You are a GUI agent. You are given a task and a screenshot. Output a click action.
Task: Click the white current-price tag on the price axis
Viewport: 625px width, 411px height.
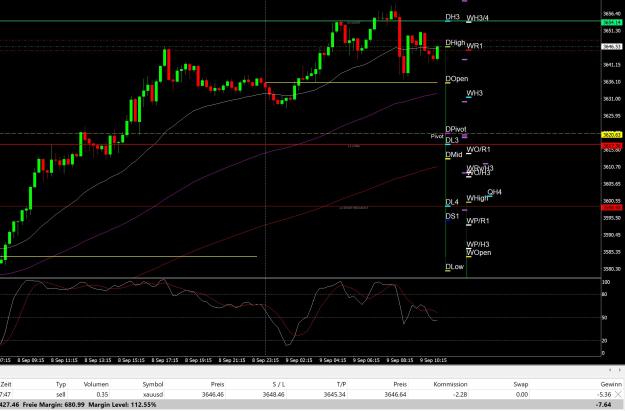click(611, 47)
